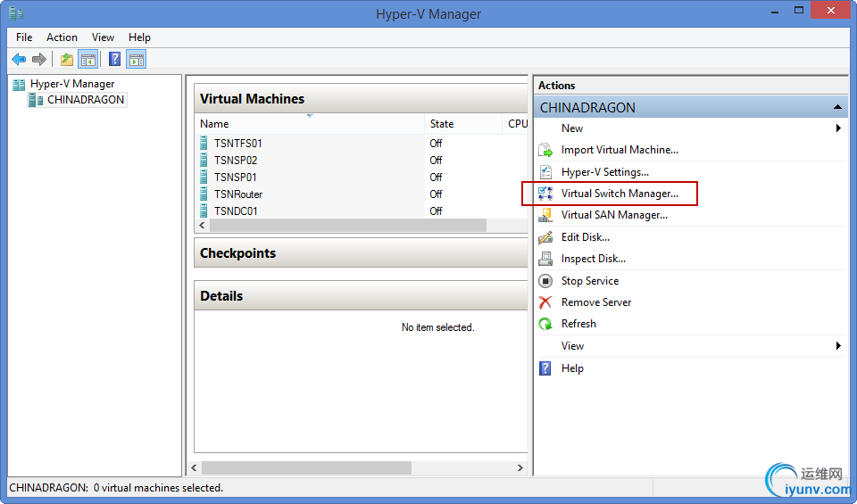
Task: Expand the View submenu arrow in Actions
Action: pos(838,345)
